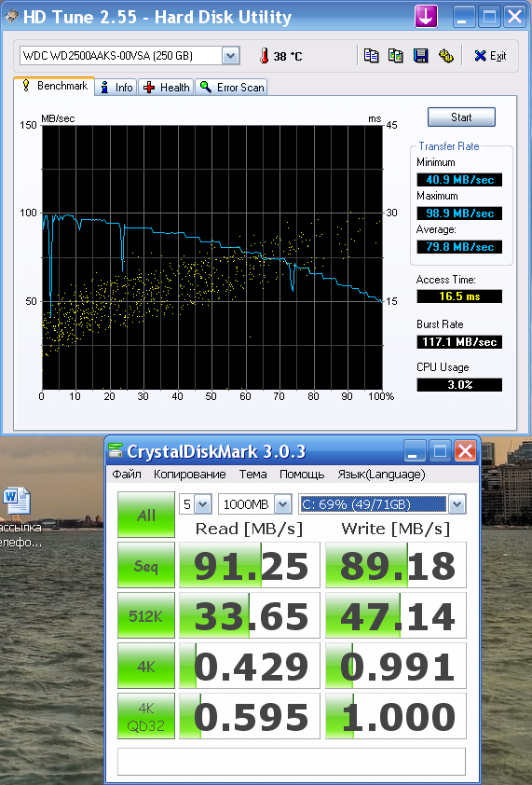The width and height of the screenshot is (532, 785).
Task: Minimize the CrystalDiskMark window
Action: pyautogui.click(x=415, y=451)
